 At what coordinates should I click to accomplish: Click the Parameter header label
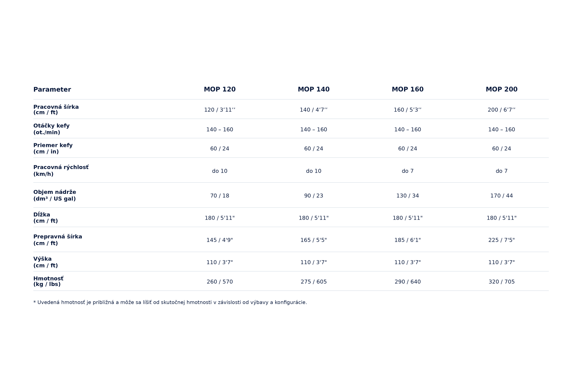click(52, 90)
